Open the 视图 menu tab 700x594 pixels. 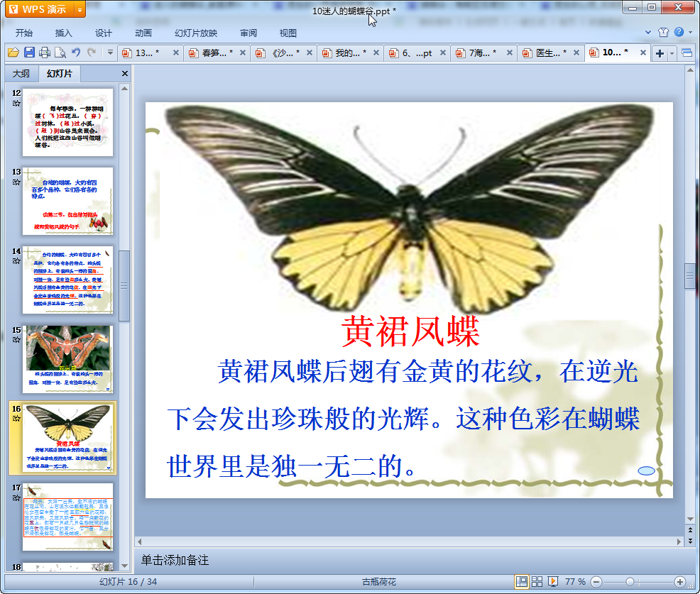coord(288,33)
